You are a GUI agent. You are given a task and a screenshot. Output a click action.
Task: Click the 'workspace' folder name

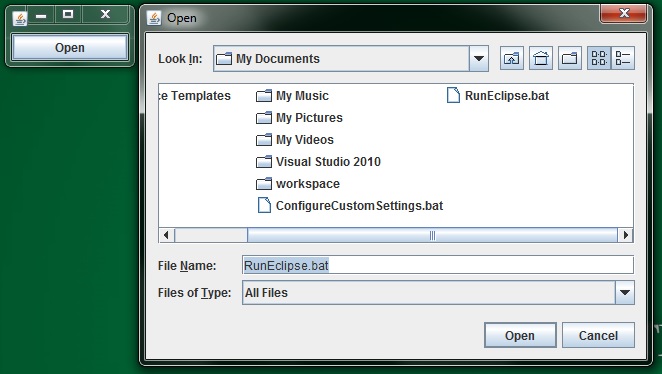pos(308,184)
